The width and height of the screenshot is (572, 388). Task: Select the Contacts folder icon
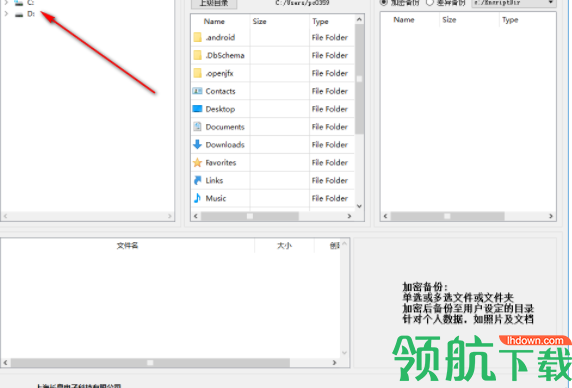pyautogui.click(x=197, y=91)
